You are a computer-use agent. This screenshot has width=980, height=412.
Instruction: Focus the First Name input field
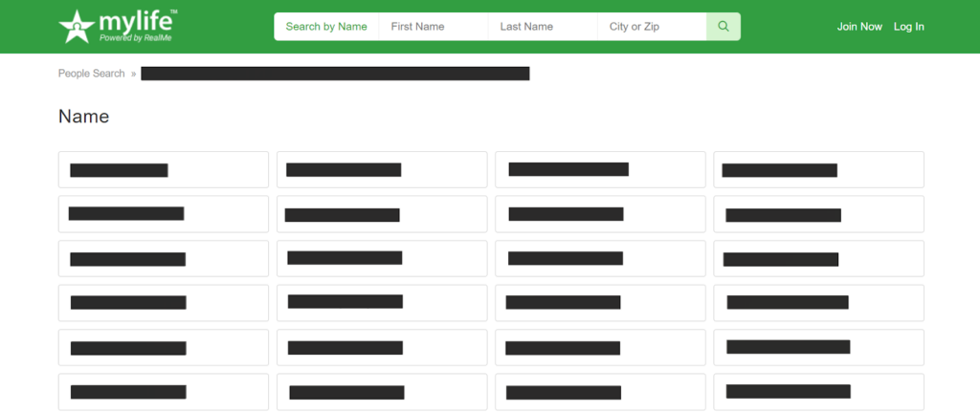pos(433,27)
